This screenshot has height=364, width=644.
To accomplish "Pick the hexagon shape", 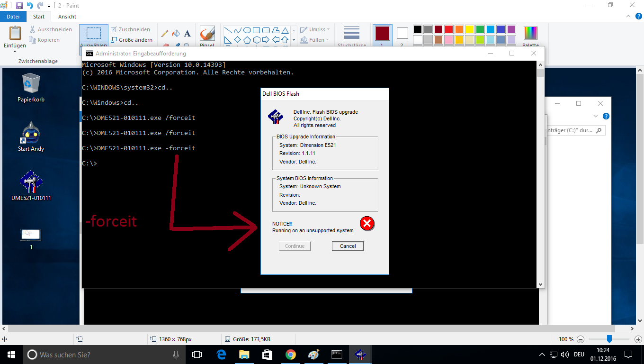I will [x=257, y=40].
